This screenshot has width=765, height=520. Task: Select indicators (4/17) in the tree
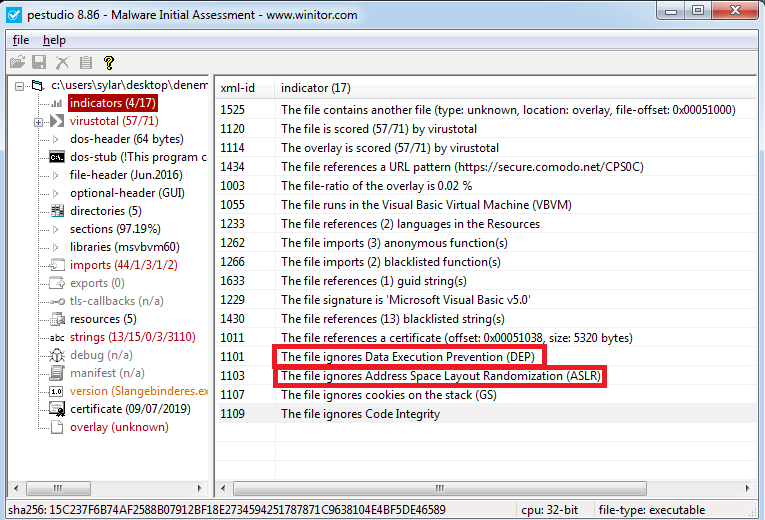tap(113, 103)
